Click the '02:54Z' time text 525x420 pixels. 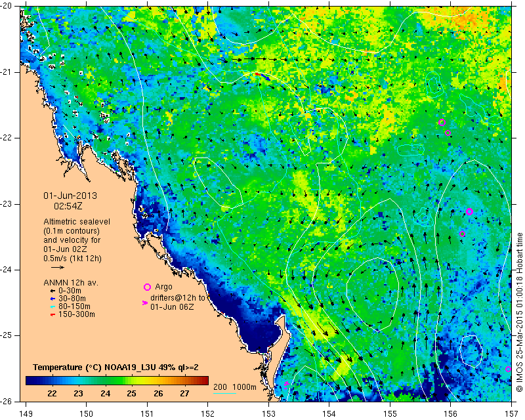click(68, 206)
